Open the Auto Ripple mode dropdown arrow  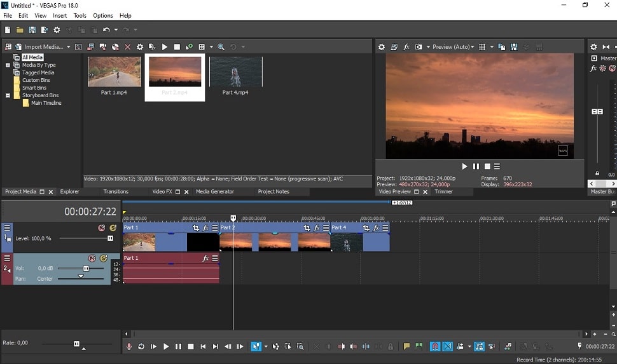469,346
